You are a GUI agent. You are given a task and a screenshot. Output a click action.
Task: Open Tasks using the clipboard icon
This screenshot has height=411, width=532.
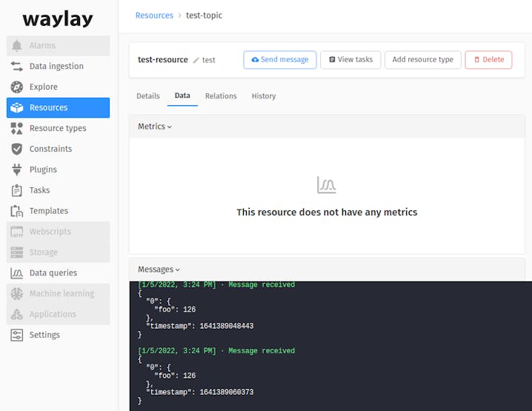point(16,190)
